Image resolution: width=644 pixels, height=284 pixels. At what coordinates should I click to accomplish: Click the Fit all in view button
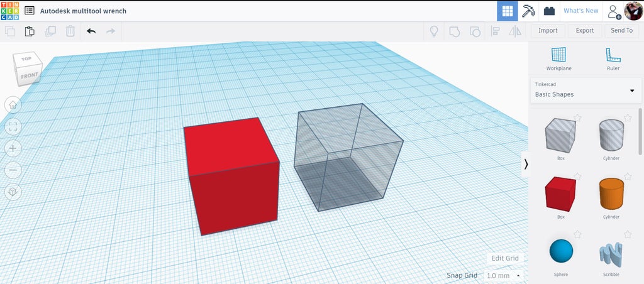(x=13, y=126)
